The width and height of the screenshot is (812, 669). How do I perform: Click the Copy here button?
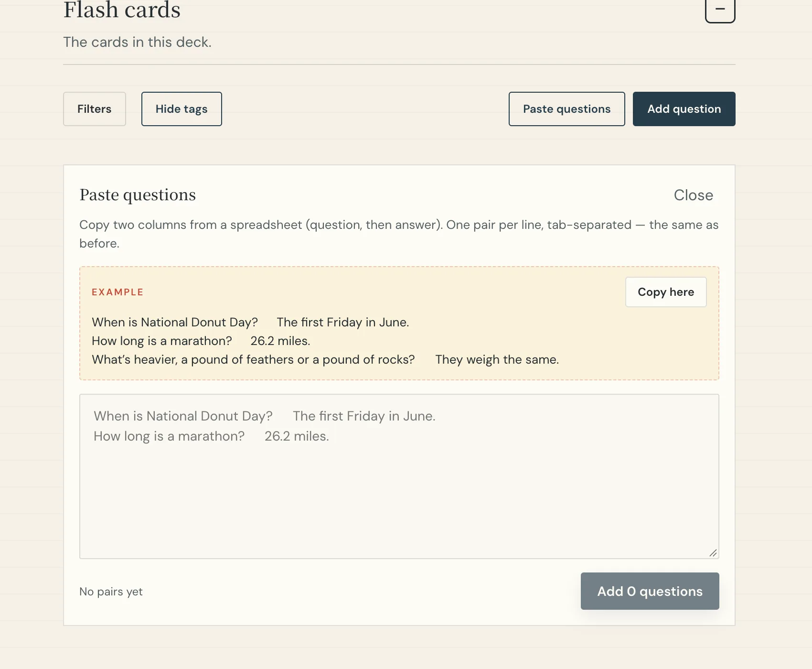point(666,292)
